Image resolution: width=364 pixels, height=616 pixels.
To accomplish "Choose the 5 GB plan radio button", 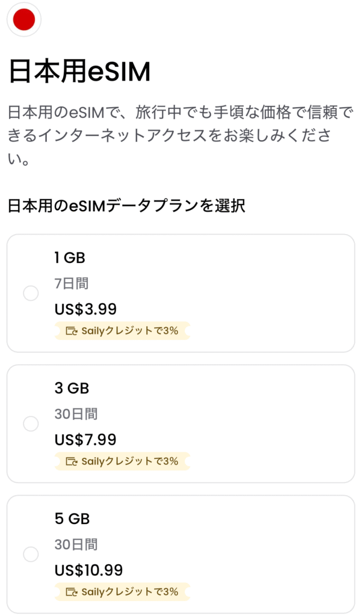I will [x=31, y=555].
